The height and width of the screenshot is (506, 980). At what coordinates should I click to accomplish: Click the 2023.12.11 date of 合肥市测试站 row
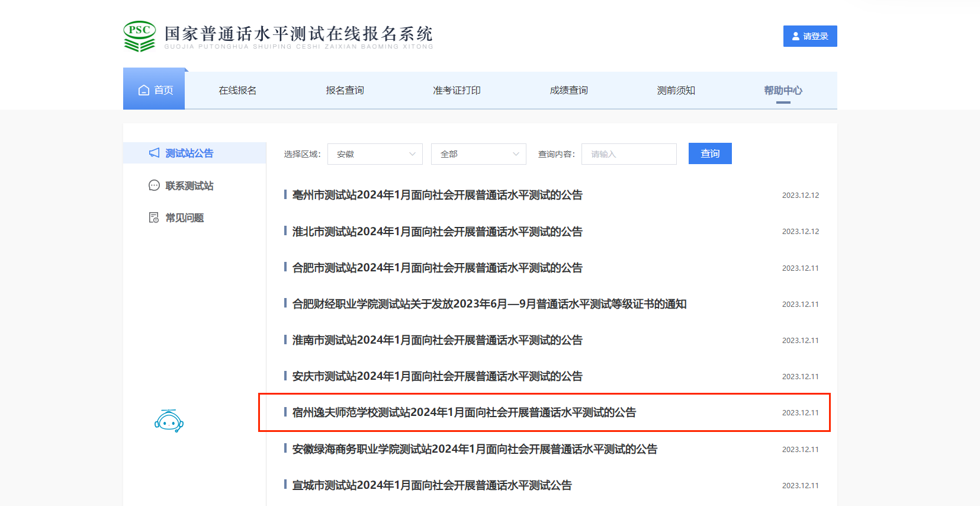(x=801, y=268)
